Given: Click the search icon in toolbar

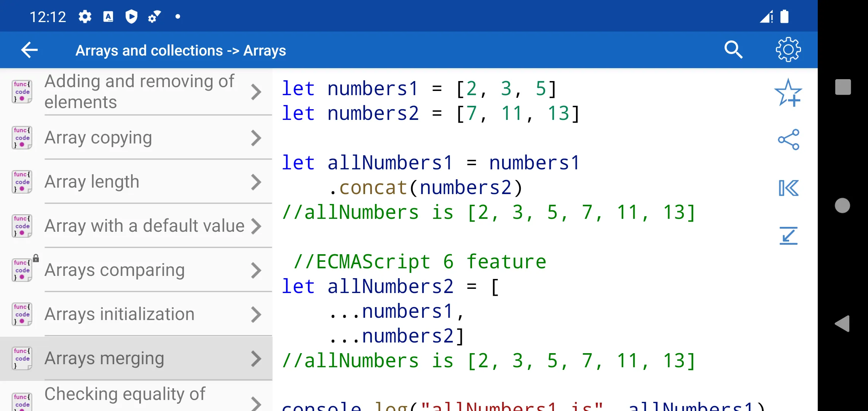Looking at the screenshot, I should [x=733, y=51].
